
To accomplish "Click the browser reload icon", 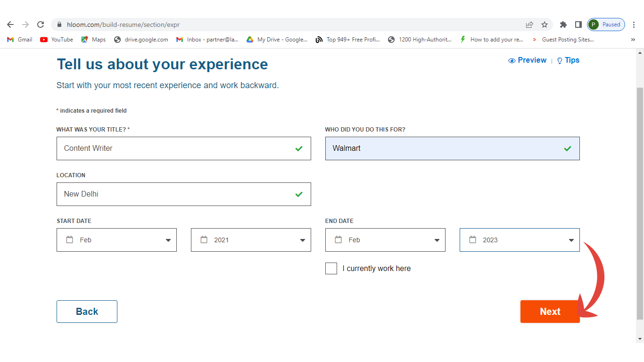I will pyautogui.click(x=41, y=25).
